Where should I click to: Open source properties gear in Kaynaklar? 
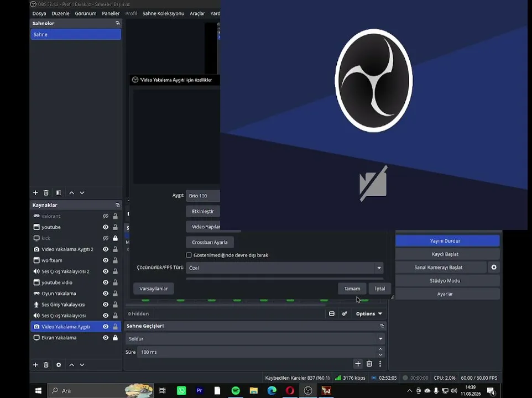59,365
